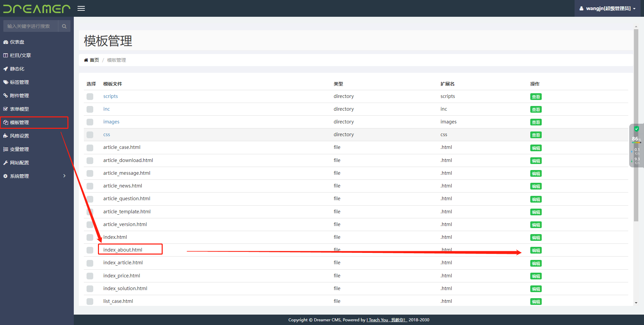The width and height of the screenshot is (644, 325).
Task: Click 编辑 button for index_solution.html
Action: tap(536, 289)
